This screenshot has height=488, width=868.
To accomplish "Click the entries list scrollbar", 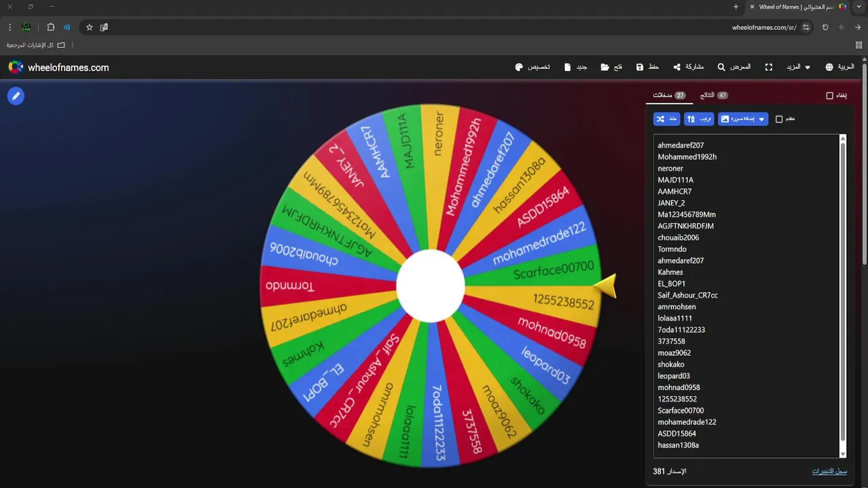I will [x=843, y=291].
